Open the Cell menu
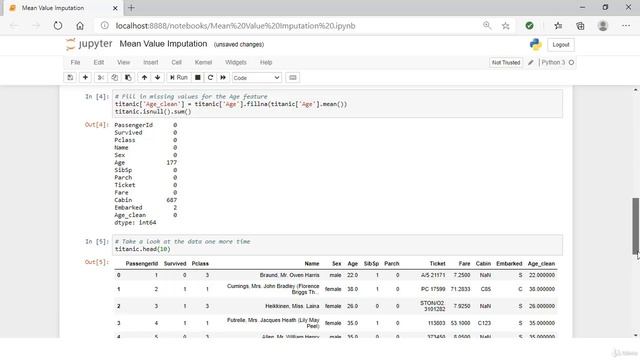The height and width of the screenshot is (360, 640). coord(176,62)
